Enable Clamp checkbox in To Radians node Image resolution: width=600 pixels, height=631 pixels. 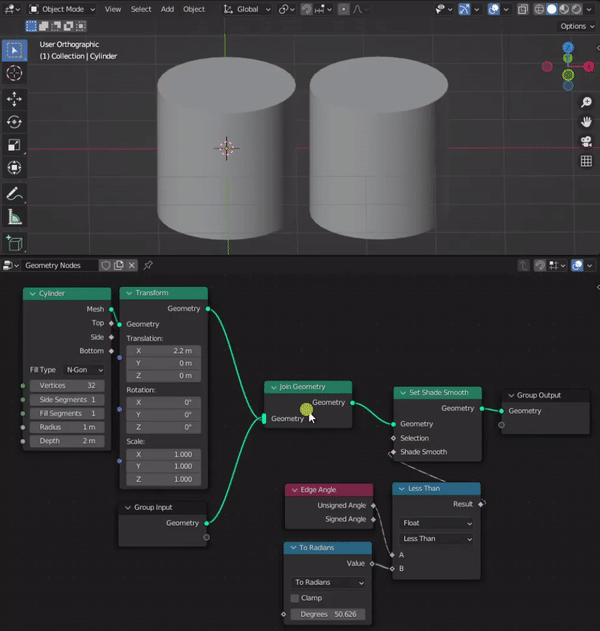tap(295, 598)
